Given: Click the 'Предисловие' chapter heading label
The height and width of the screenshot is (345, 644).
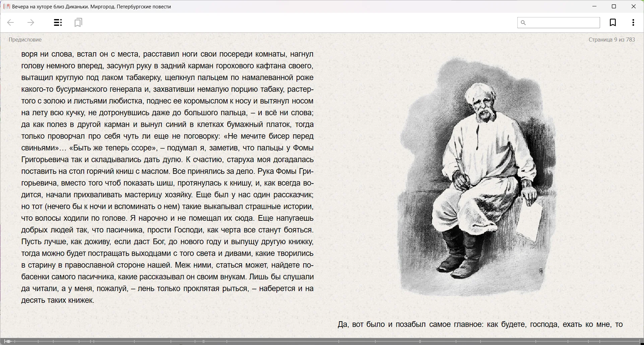Looking at the screenshot, I should (25, 40).
